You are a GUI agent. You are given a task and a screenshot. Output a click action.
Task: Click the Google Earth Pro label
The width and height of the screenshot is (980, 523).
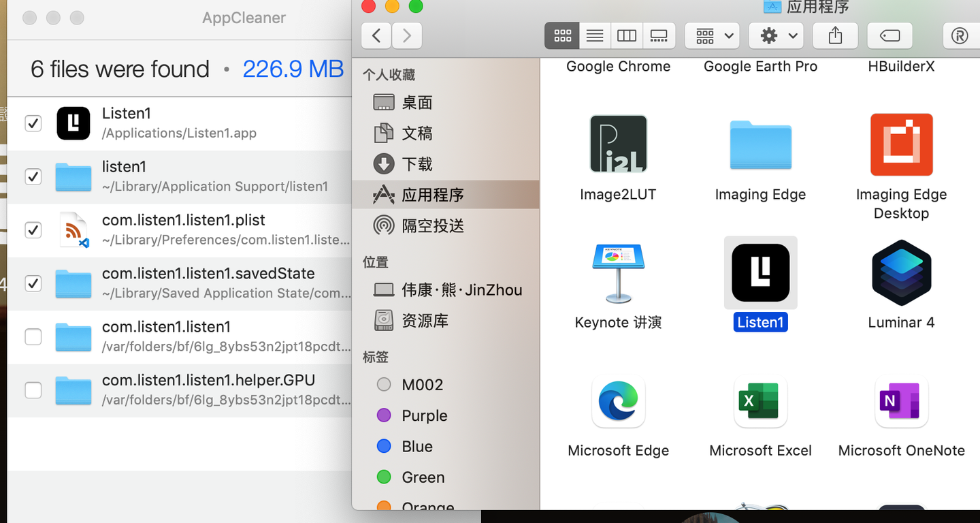[760, 66]
